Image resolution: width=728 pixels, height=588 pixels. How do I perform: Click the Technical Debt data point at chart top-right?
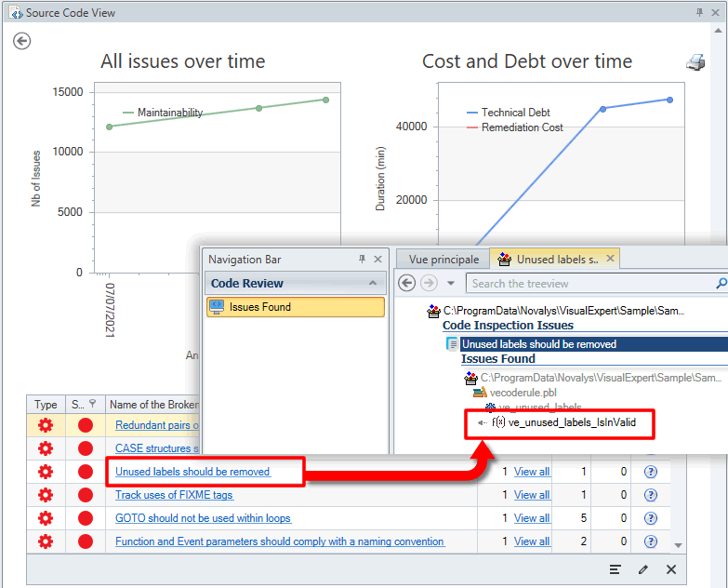[x=669, y=100]
